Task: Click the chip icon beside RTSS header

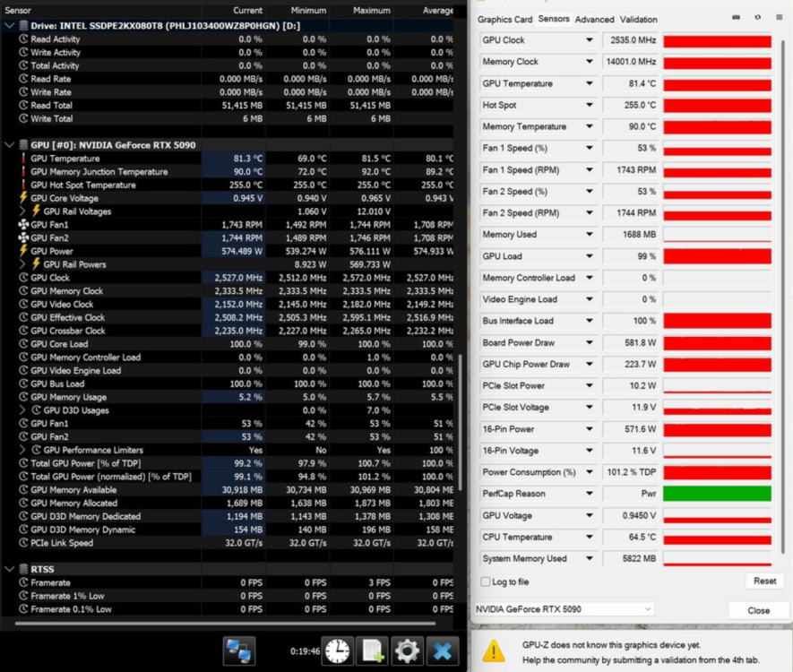Action: [23, 569]
